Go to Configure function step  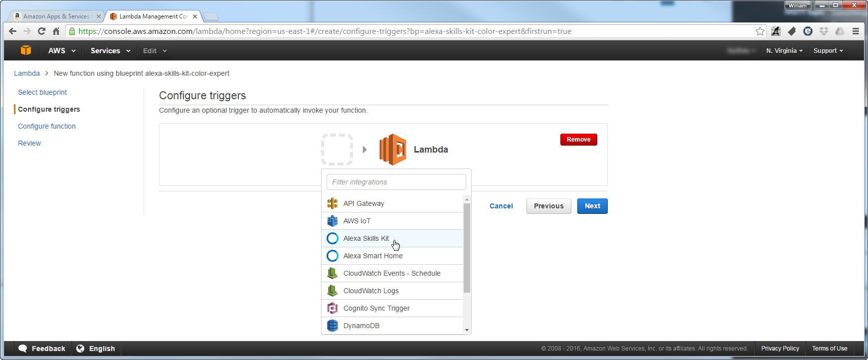pyautogui.click(x=47, y=126)
